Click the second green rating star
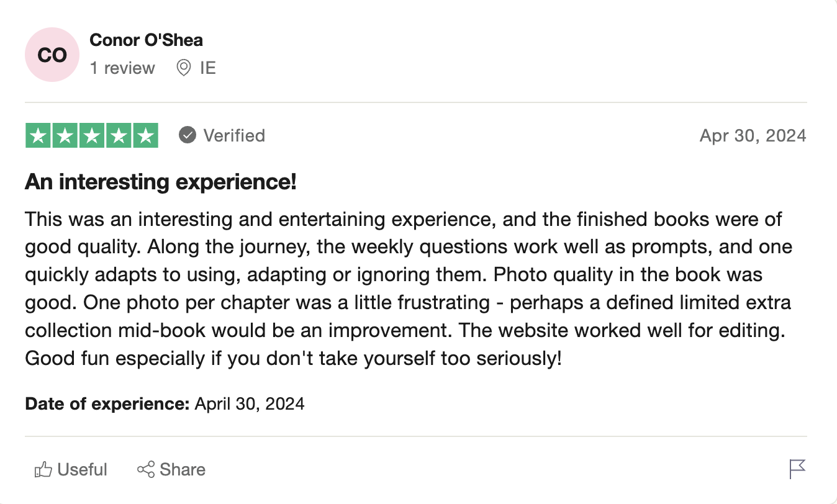837x504 pixels. coord(65,136)
